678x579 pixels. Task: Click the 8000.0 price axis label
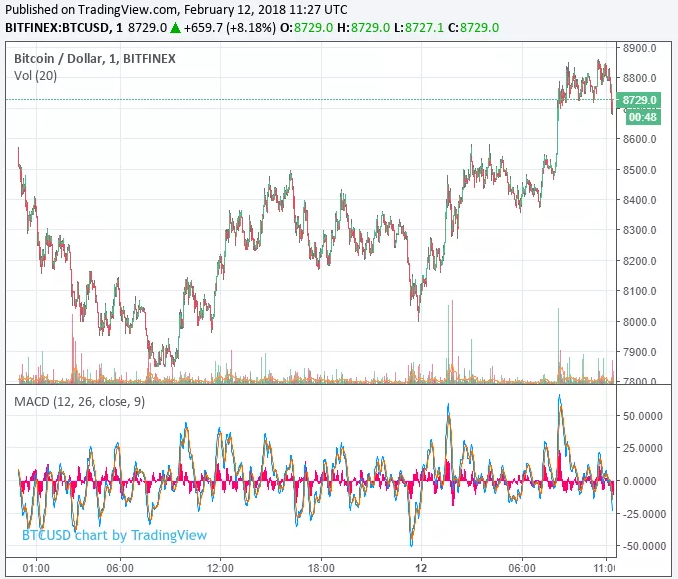[x=639, y=322]
